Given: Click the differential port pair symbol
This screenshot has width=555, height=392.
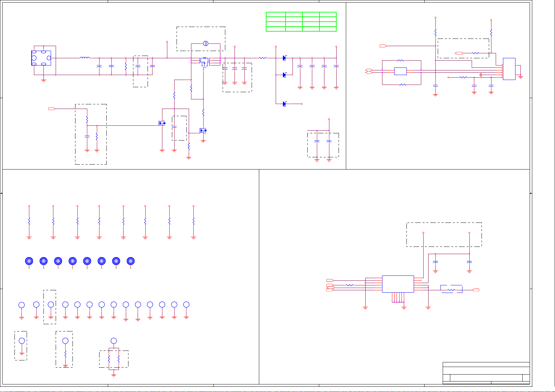Looking at the screenshot, I should (369, 71).
